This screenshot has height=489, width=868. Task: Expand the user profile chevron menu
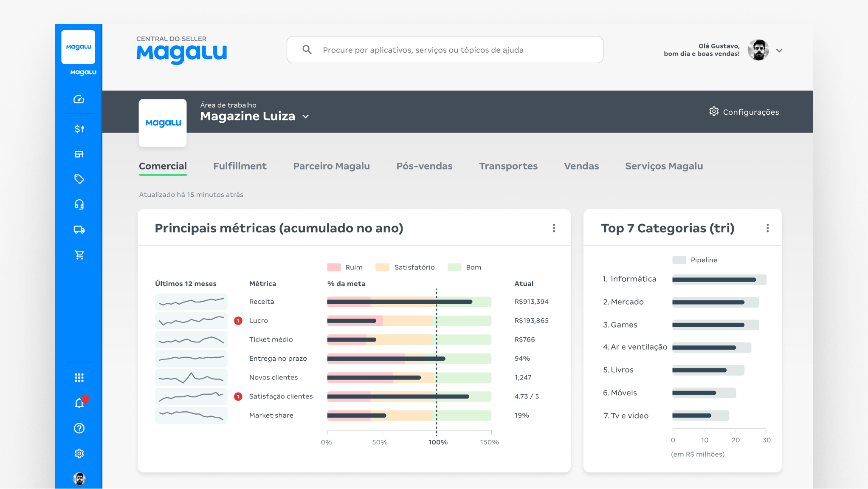(779, 51)
